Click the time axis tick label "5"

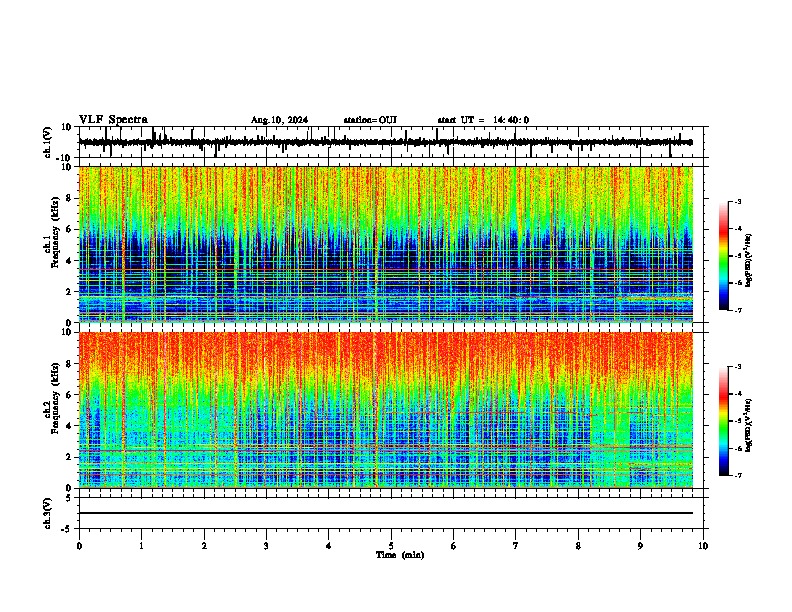click(x=391, y=546)
